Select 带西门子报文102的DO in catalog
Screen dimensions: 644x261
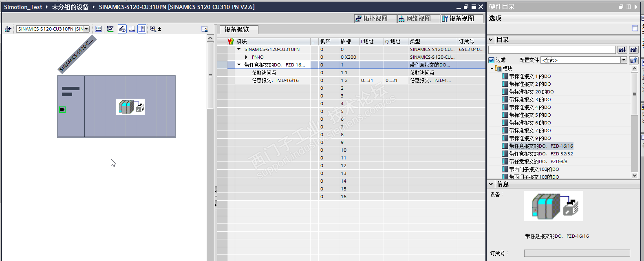(x=534, y=169)
